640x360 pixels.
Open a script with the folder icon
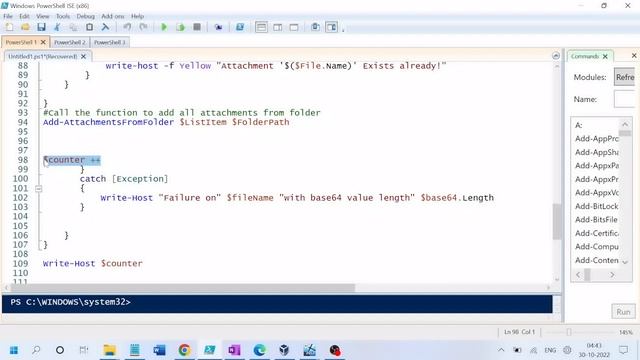point(25,27)
